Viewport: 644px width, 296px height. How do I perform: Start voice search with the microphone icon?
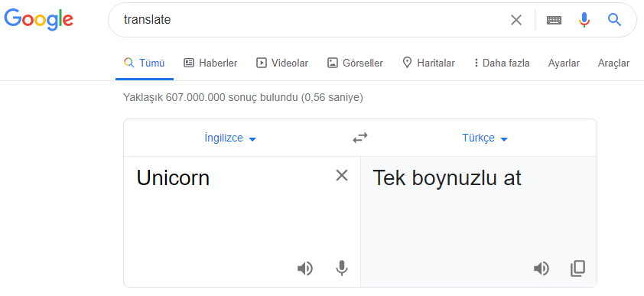(x=584, y=20)
